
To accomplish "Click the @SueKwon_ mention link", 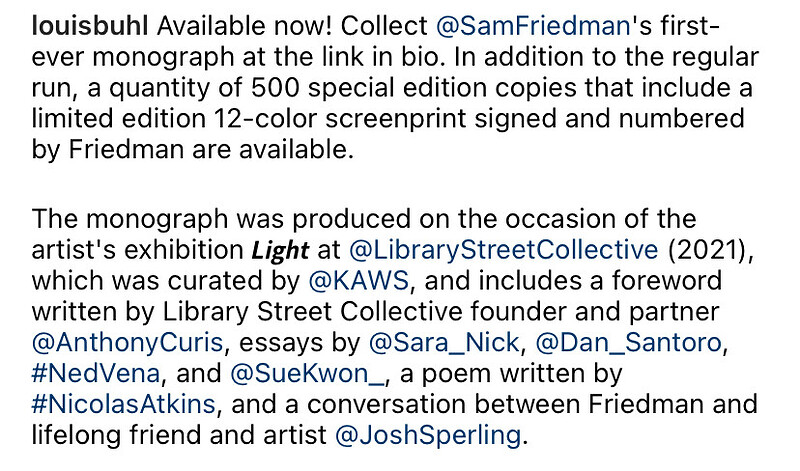I will coord(307,374).
